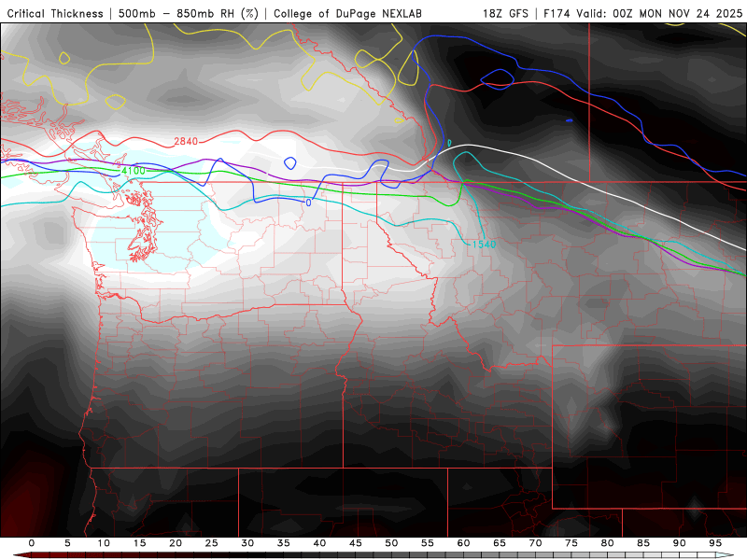The height and width of the screenshot is (560, 747).
Task: Click the "45" value on the color scale
Action: pyautogui.click(x=356, y=543)
